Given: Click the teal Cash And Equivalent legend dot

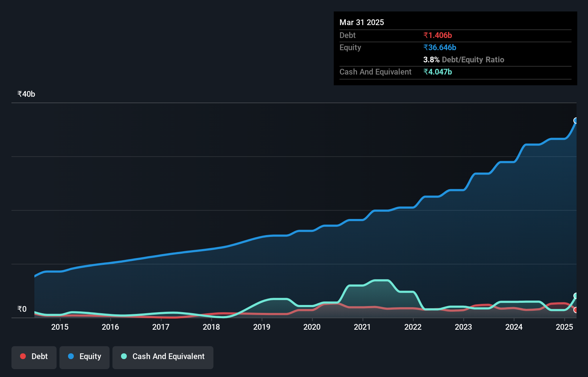Looking at the screenshot, I should [124, 356].
